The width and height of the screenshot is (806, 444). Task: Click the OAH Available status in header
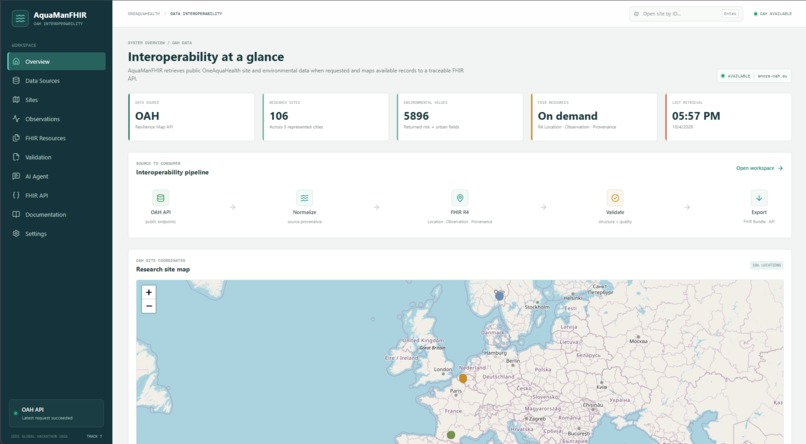(x=773, y=14)
